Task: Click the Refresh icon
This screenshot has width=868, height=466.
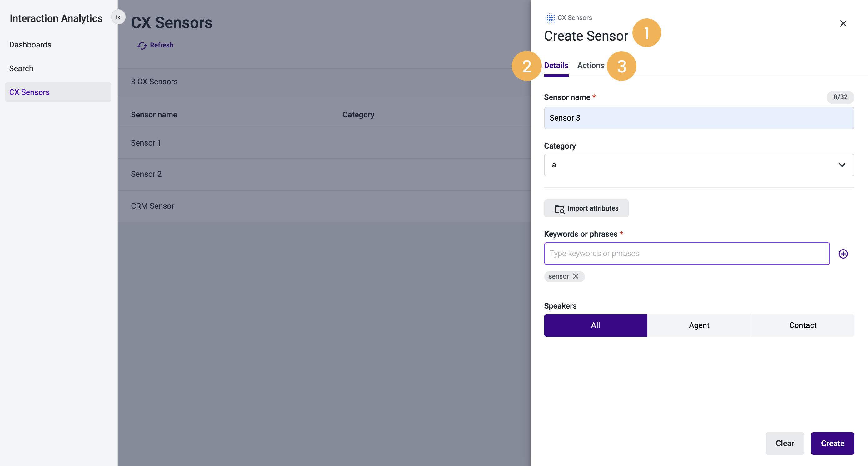Action: pyautogui.click(x=142, y=46)
